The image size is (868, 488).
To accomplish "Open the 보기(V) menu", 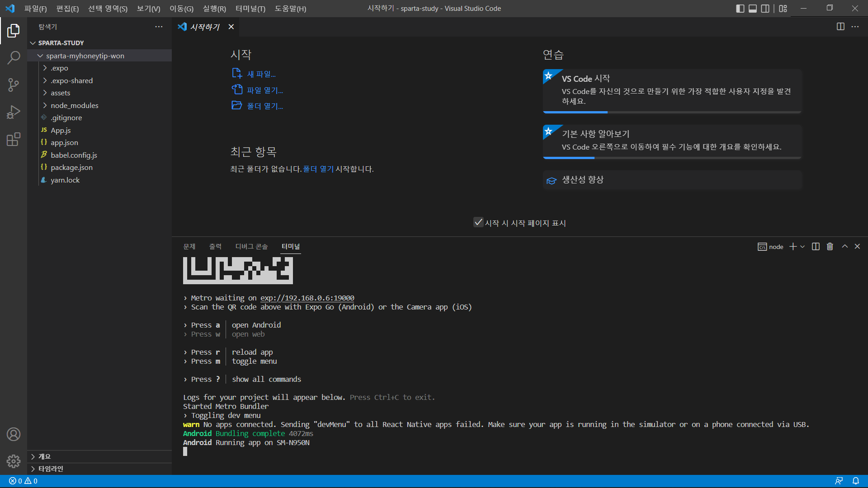I will pyautogui.click(x=148, y=9).
